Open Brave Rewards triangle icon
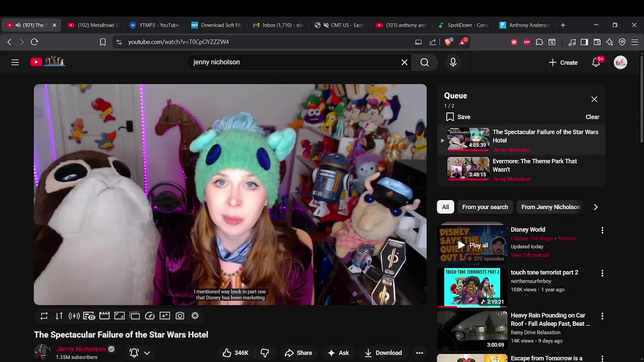Image resolution: width=644 pixels, height=362 pixels. point(463,42)
